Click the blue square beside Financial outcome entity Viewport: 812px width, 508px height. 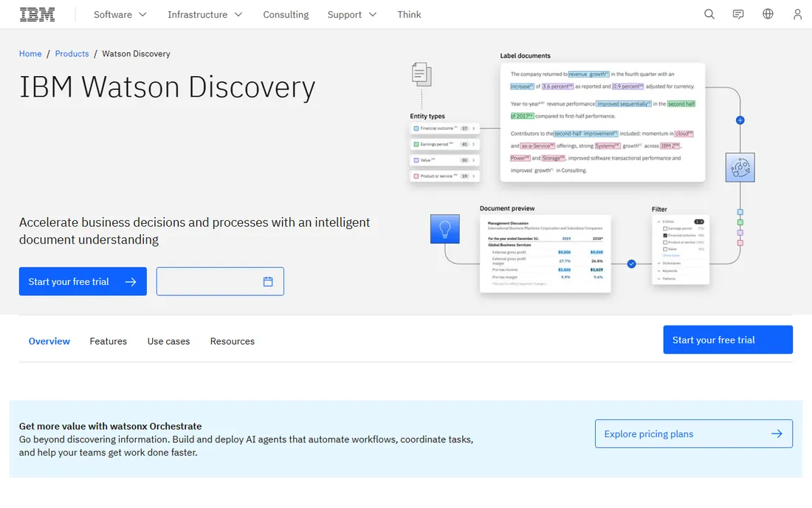pos(416,128)
